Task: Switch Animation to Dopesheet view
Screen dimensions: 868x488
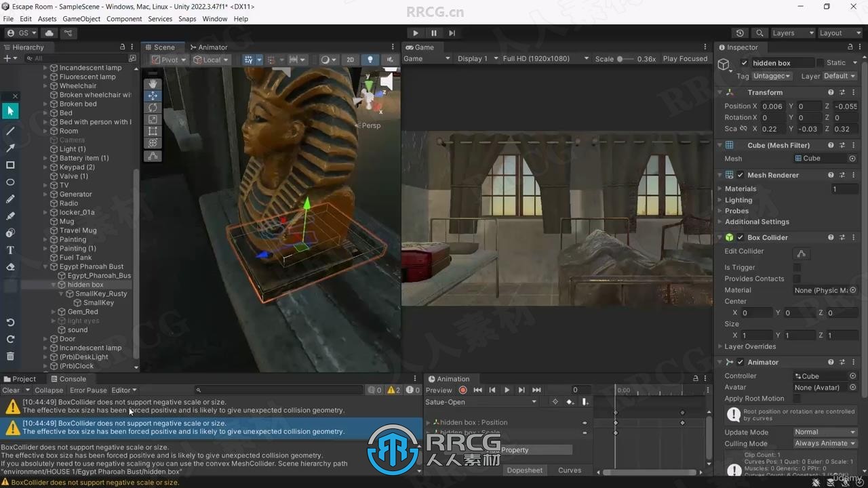Action: [x=525, y=470]
